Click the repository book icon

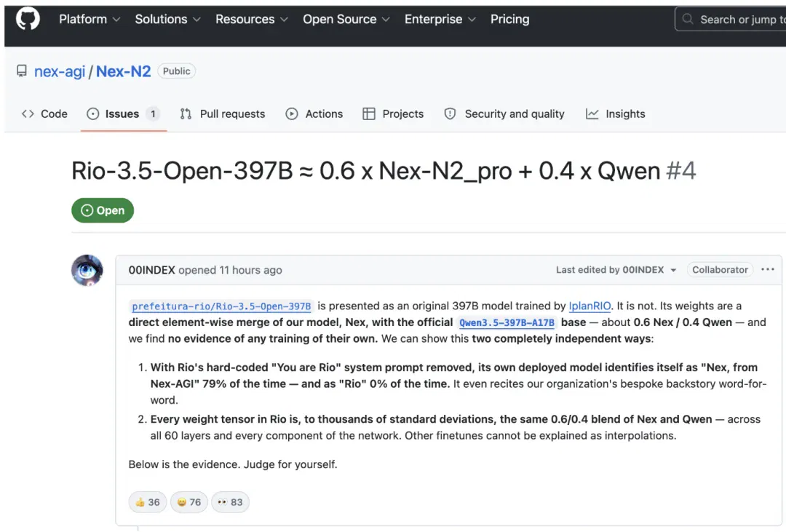[22, 71]
